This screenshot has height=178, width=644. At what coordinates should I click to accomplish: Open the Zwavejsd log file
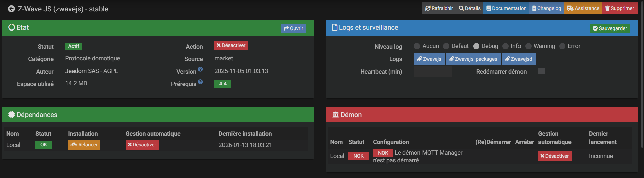pos(518,59)
